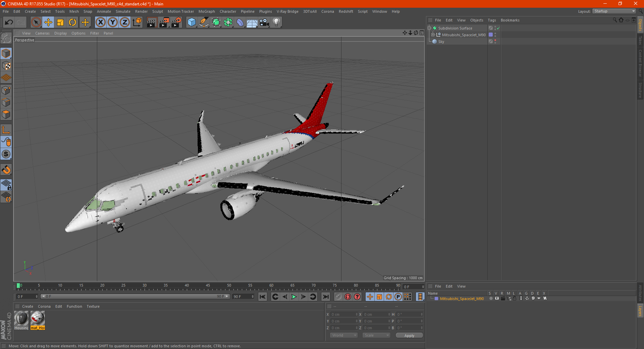Select Polygons mode

pyautogui.click(x=6, y=114)
